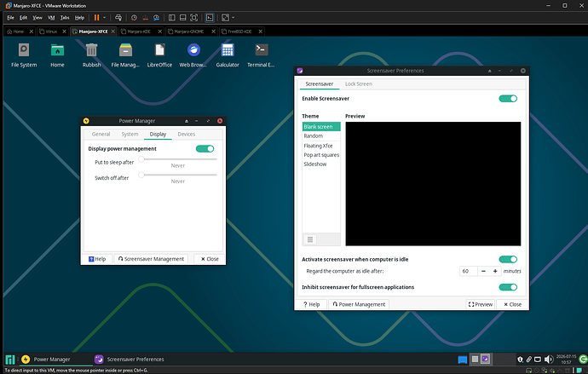588x374 pixels.
Task: Open the File System desktop icon
Action: [24, 55]
